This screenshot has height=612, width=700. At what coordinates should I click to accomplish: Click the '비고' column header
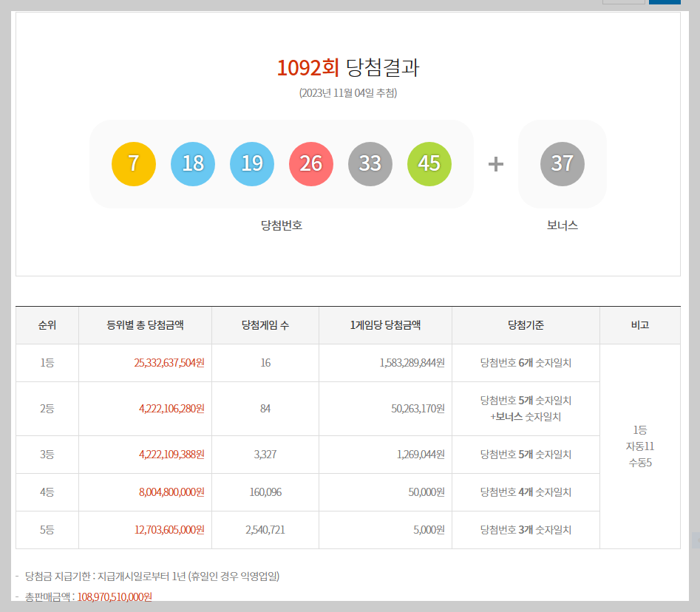point(639,325)
